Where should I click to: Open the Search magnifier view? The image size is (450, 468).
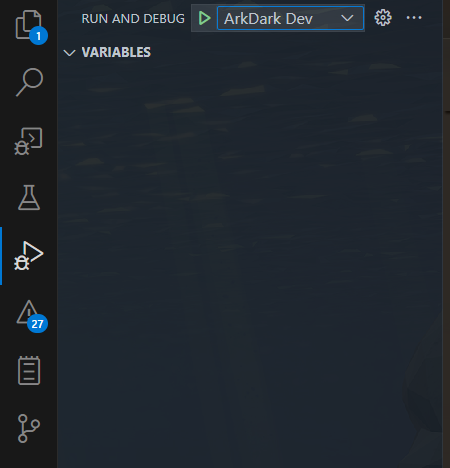tap(29, 82)
